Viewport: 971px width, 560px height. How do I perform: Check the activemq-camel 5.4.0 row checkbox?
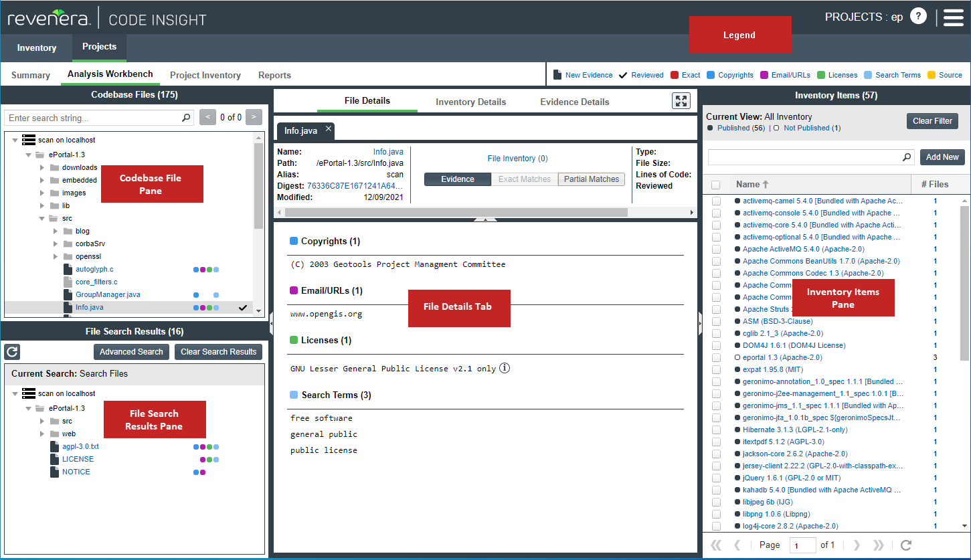pyautogui.click(x=716, y=201)
